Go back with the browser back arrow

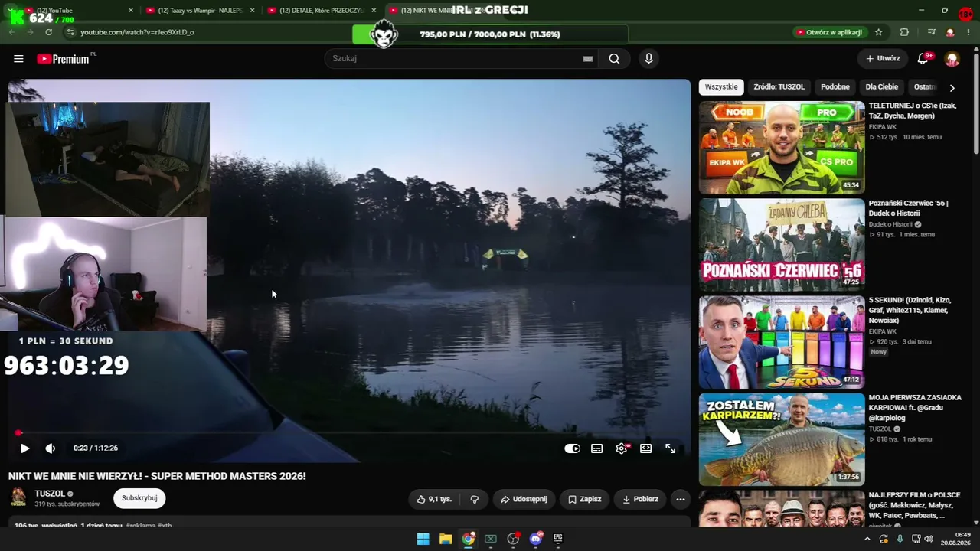tap(12, 32)
